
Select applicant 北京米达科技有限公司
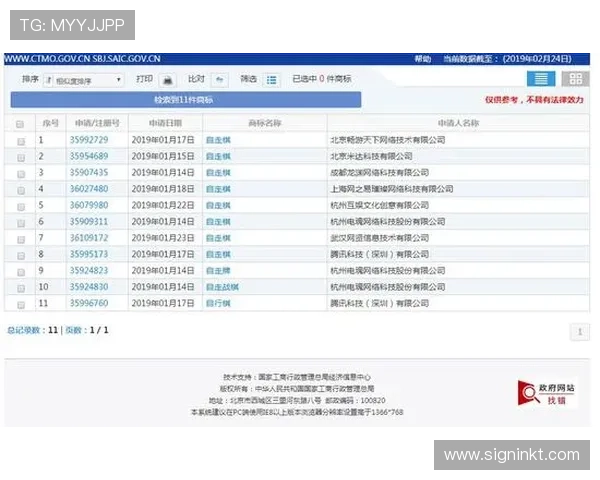point(371,156)
